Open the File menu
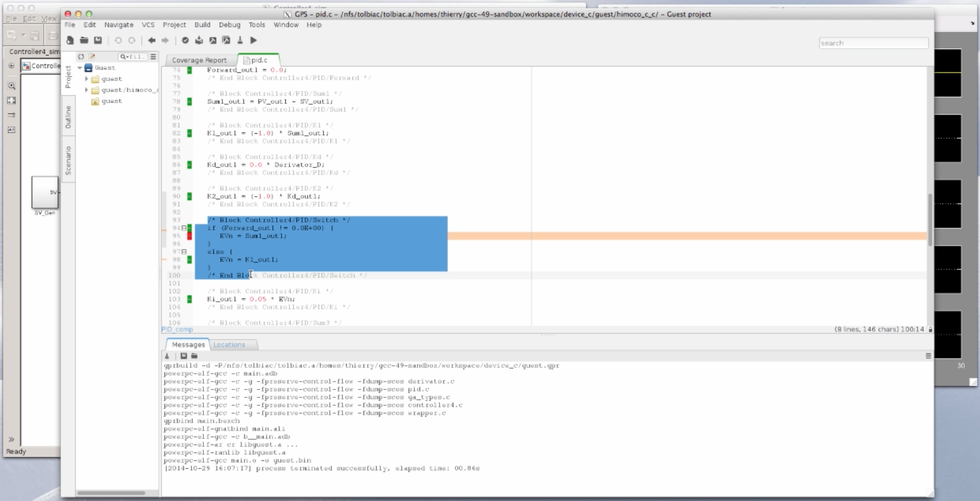The width and height of the screenshot is (980, 501). tap(70, 25)
